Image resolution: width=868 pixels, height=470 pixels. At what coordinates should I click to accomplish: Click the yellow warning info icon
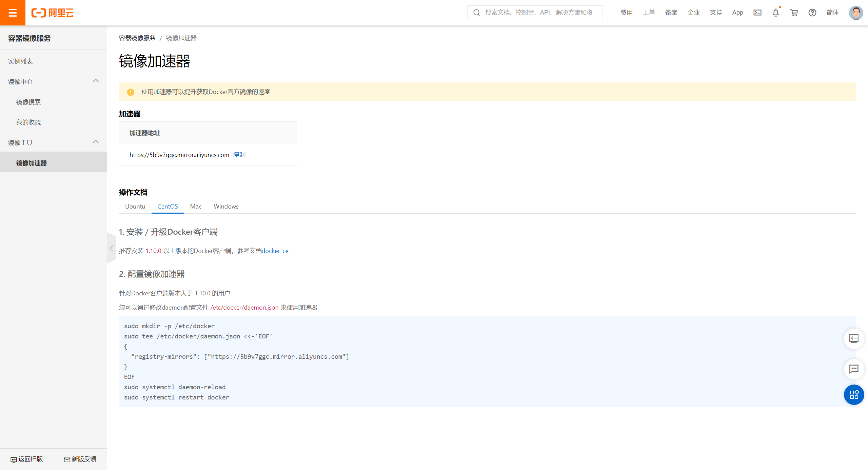(131, 92)
